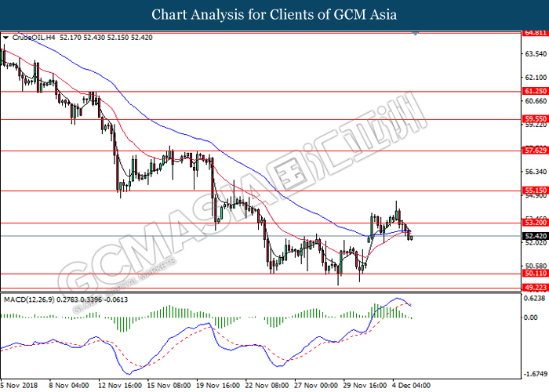Click the 29 Nov 16:00 time label
The width and height of the screenshot is (549, 392).
click(x=365, y=386)
